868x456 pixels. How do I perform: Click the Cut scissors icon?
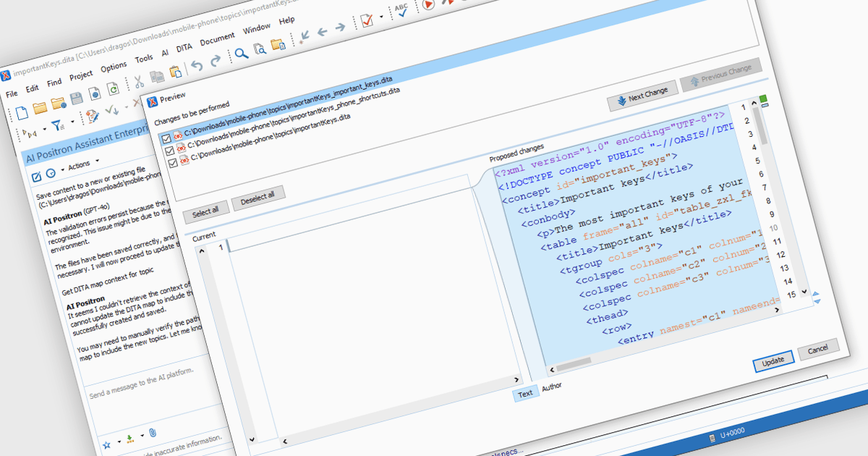(139, 82)
